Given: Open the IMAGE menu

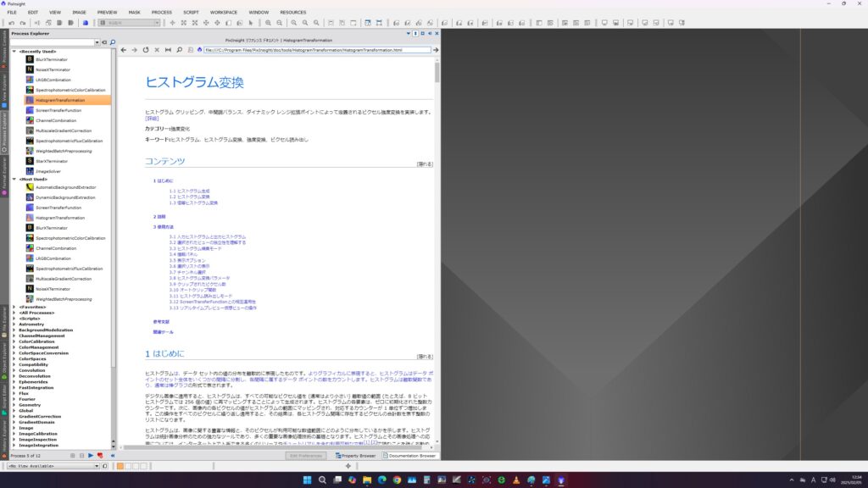Looking at the screenshot, I should 79,12.
